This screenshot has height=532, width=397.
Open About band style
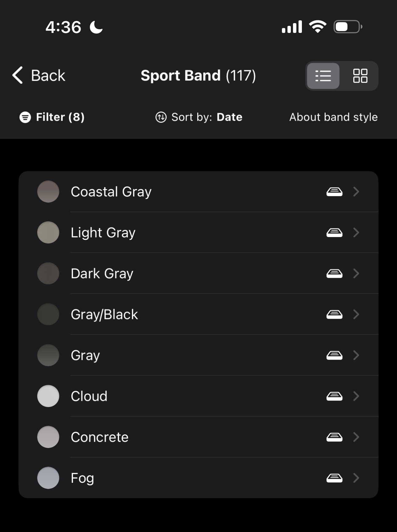[x=333, y=117]
